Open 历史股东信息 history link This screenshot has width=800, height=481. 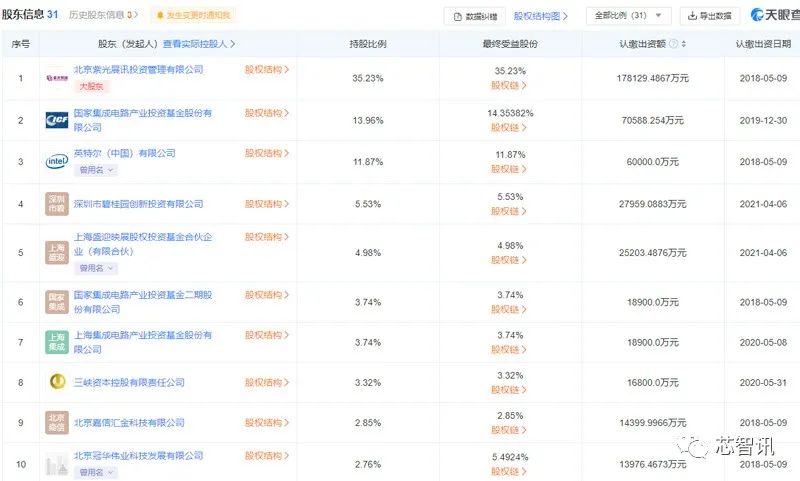tap(103, 15)
